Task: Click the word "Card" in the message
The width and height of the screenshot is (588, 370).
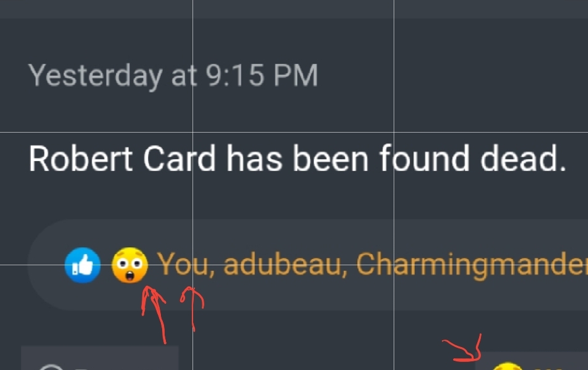Action: click(179, 159)
